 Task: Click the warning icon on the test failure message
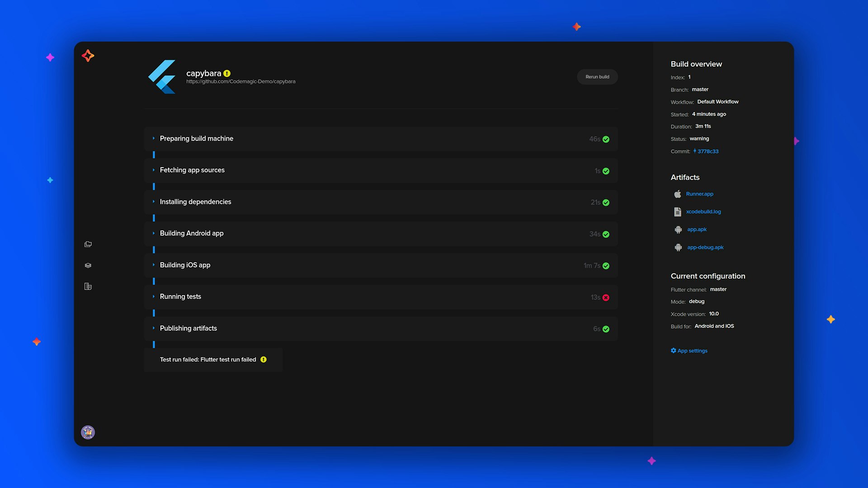(x=264, y=360)
